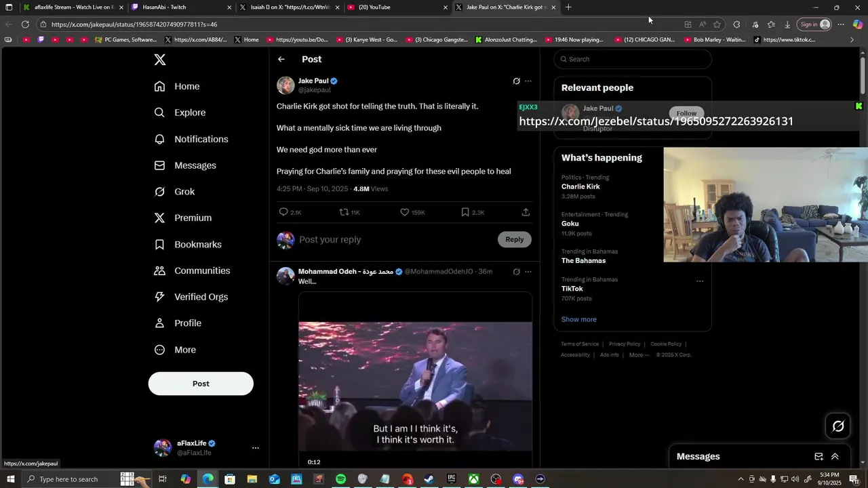Open more options on Mohammad Odeh's reply
Viewport: 868px width, 488px height.
[528, 272]
